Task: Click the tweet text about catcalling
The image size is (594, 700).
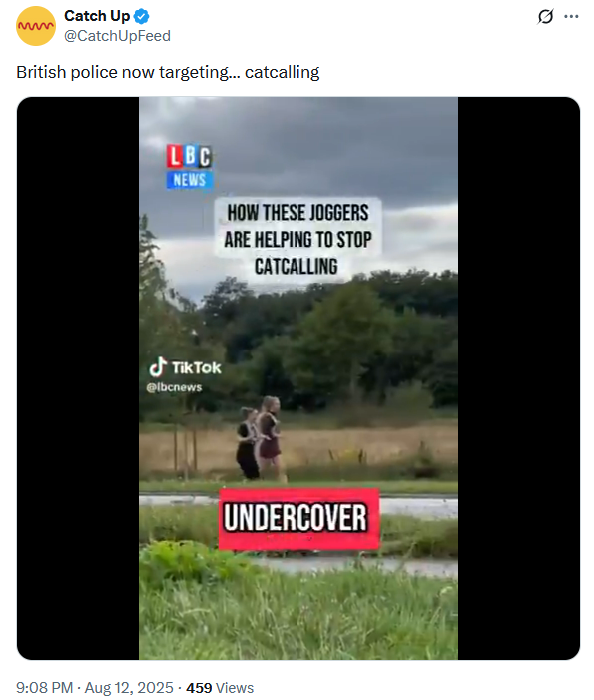Action: point(168,72)
